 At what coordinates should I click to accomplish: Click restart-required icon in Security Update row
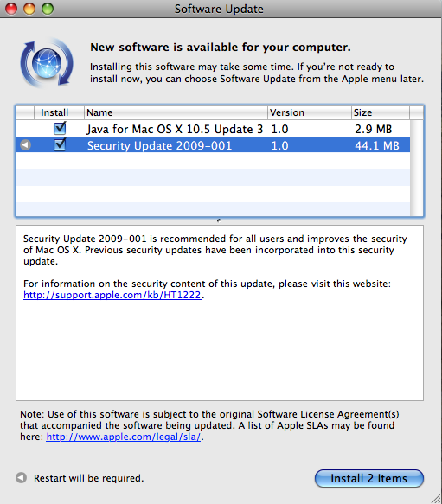25,145
